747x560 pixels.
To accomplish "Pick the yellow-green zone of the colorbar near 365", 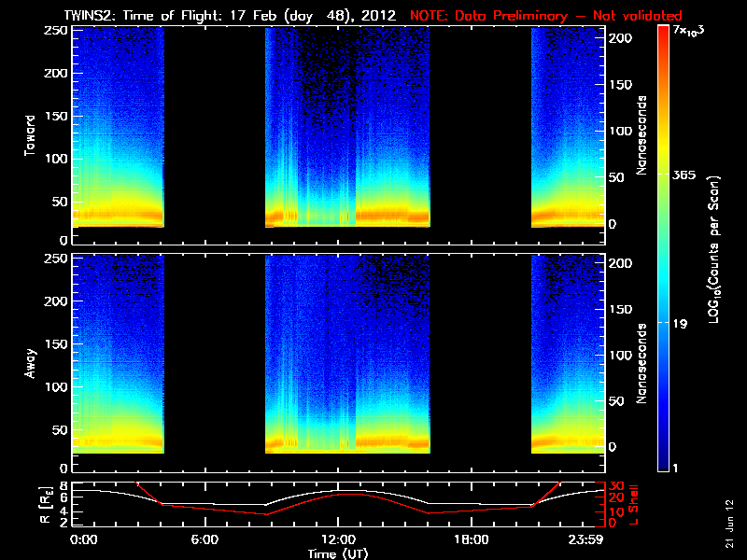I will pos(663,175).
